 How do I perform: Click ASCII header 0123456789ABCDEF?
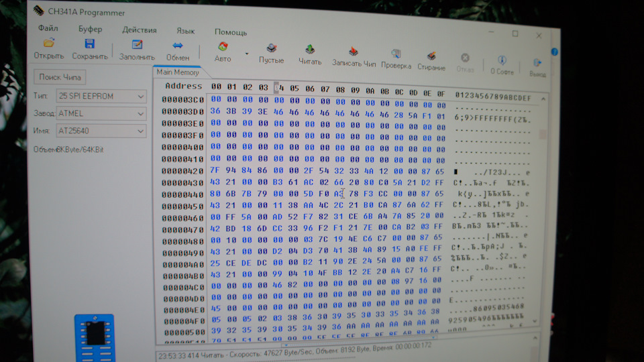[x=493, y=96]
